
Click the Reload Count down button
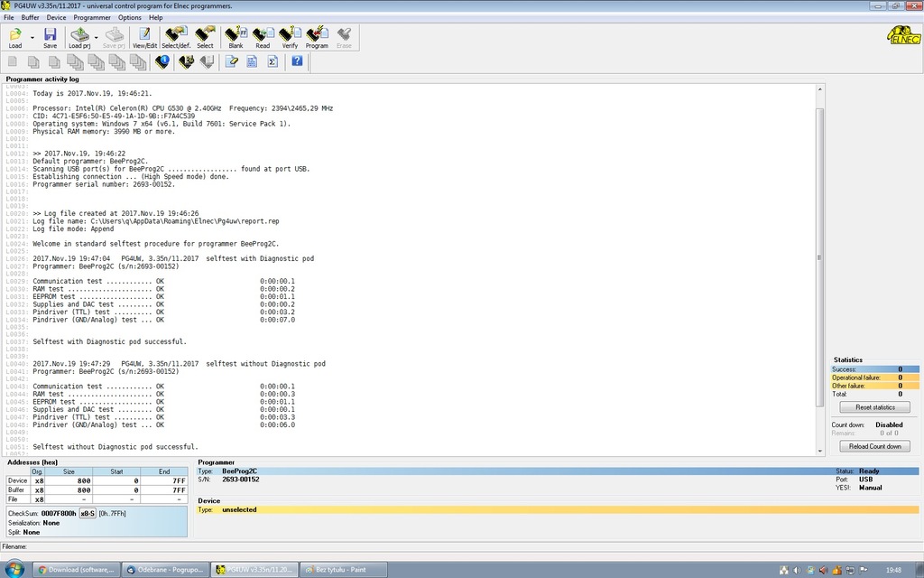tap(874, 446)
